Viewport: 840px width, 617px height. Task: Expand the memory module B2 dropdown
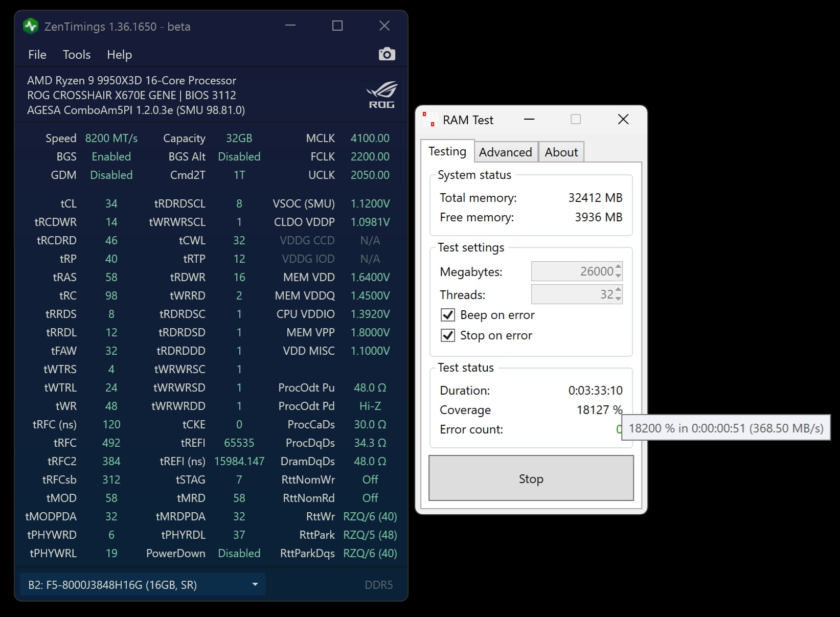coord(143,585)
